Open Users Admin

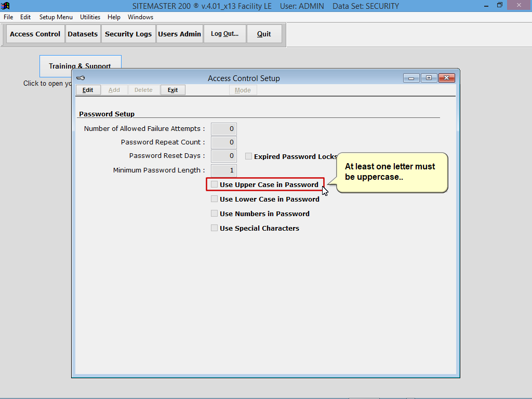[x=179, y=34]
